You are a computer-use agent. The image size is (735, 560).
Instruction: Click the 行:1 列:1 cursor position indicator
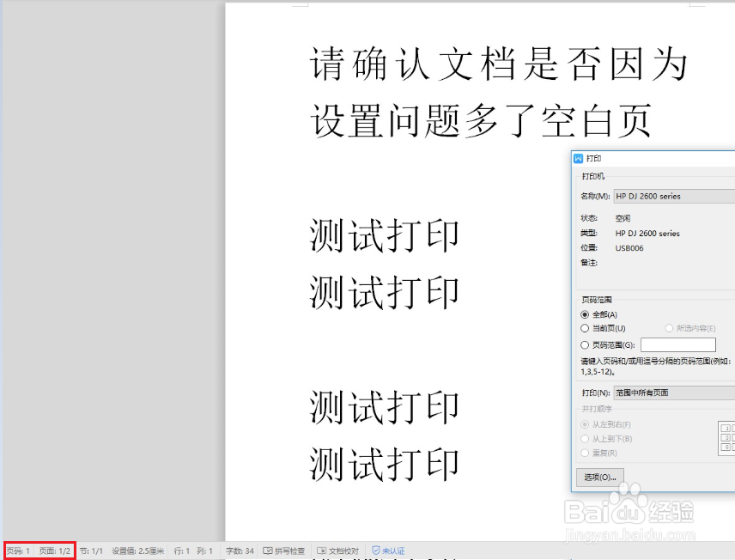pos(191,551)
